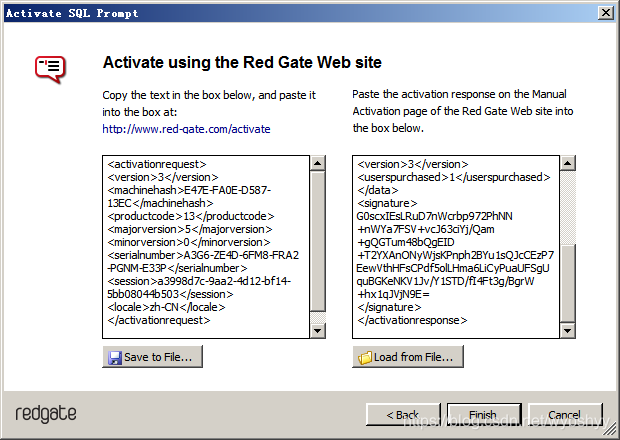Screen dimensions: 620x440
Task: Click the <locale>zh-CN line
Action: 166,307
